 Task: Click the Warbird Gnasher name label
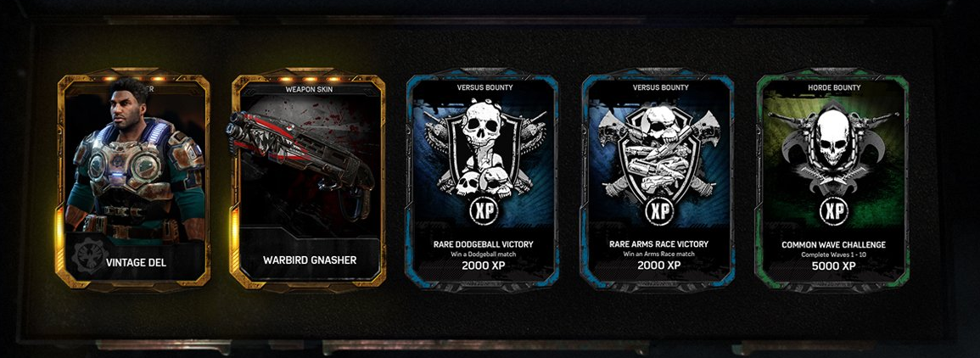[310, 260]
